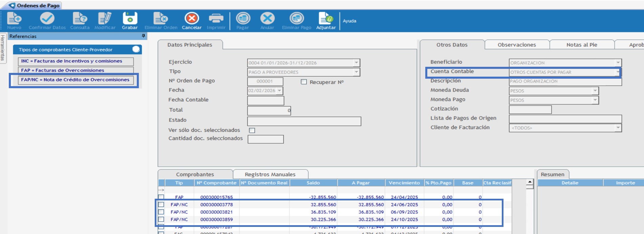The height and width of the screenshot is (234, 644).
Task: Switch to the Observaciones tab
Action: click(516, 45)
